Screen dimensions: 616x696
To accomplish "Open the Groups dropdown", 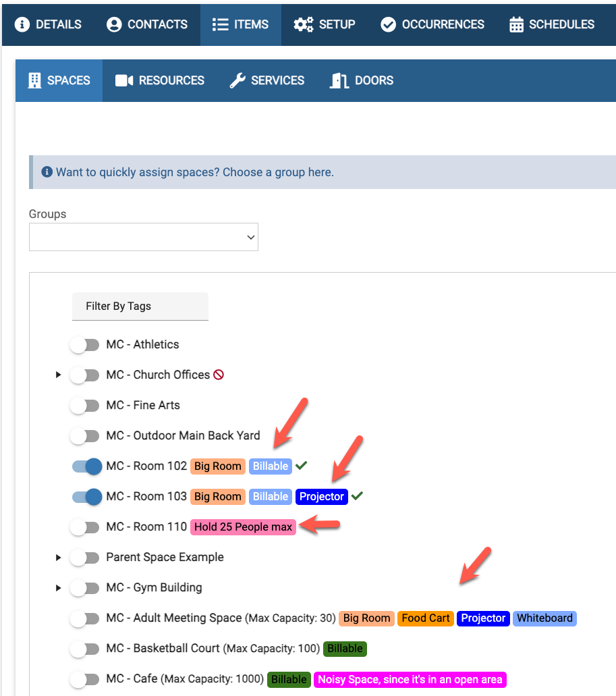I will pos(144,237).
